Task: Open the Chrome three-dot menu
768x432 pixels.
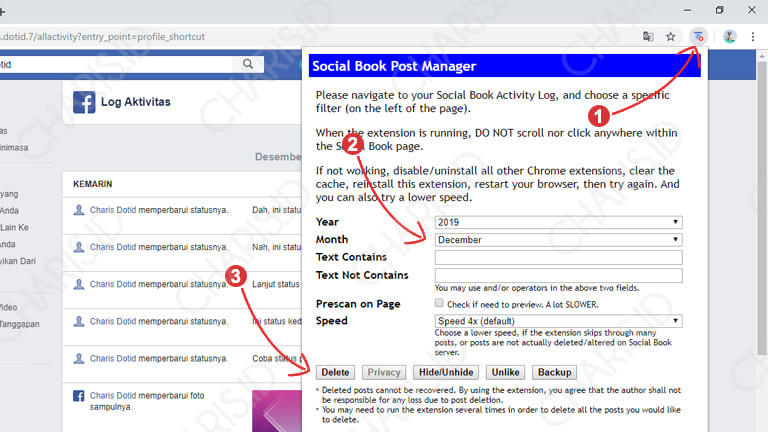Action: pos(753,36)
